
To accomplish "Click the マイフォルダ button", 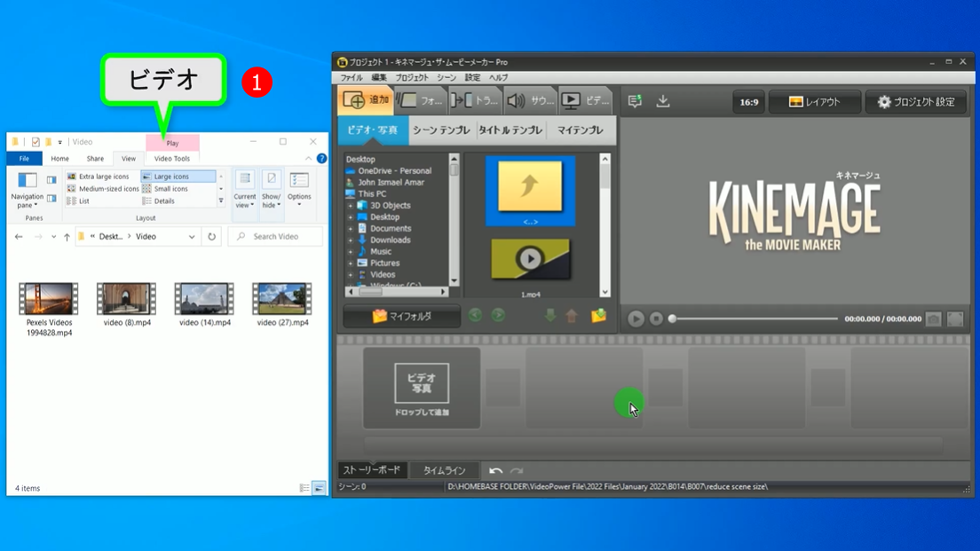I will point(402,316).
